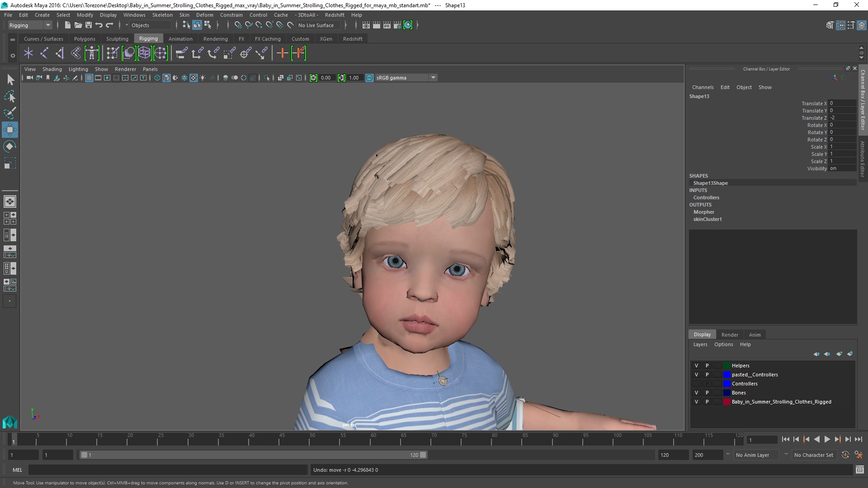Viewport: 868px width, 488px height.
Task: Click the Controllers input node
Action: (706, 197)
